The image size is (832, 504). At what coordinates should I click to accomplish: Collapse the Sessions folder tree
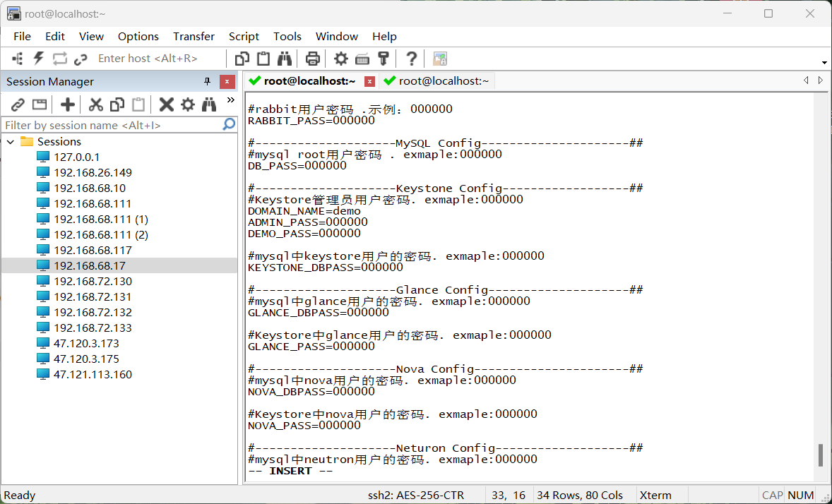[x=11, y=142]
